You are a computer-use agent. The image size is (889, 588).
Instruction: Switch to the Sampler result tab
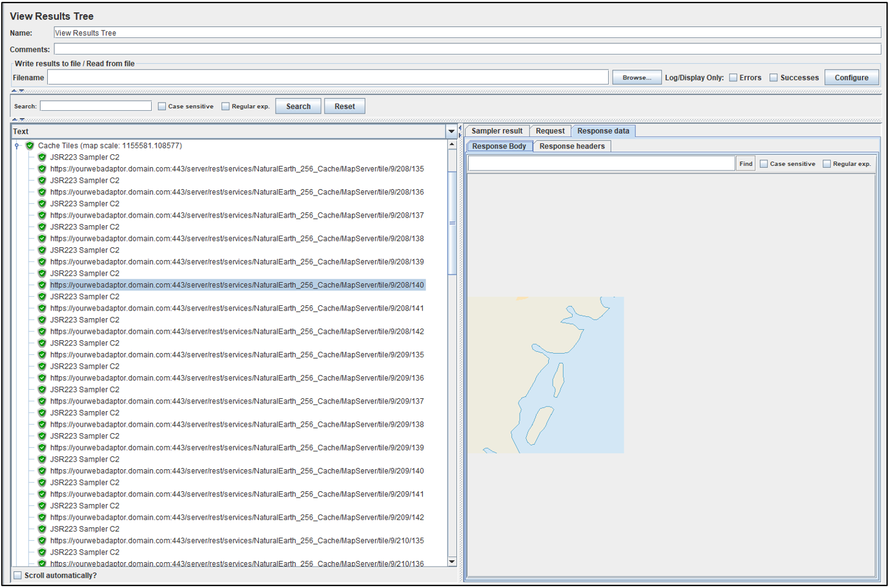click(x=497, y=131)
